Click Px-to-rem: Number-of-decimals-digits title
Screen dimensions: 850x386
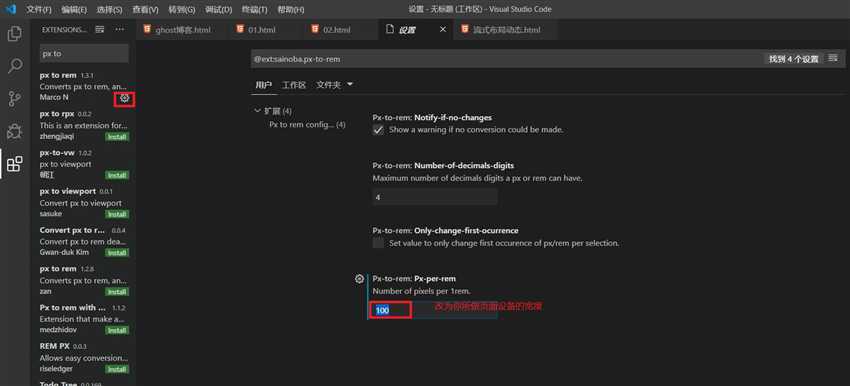click(x=443, y=165)
